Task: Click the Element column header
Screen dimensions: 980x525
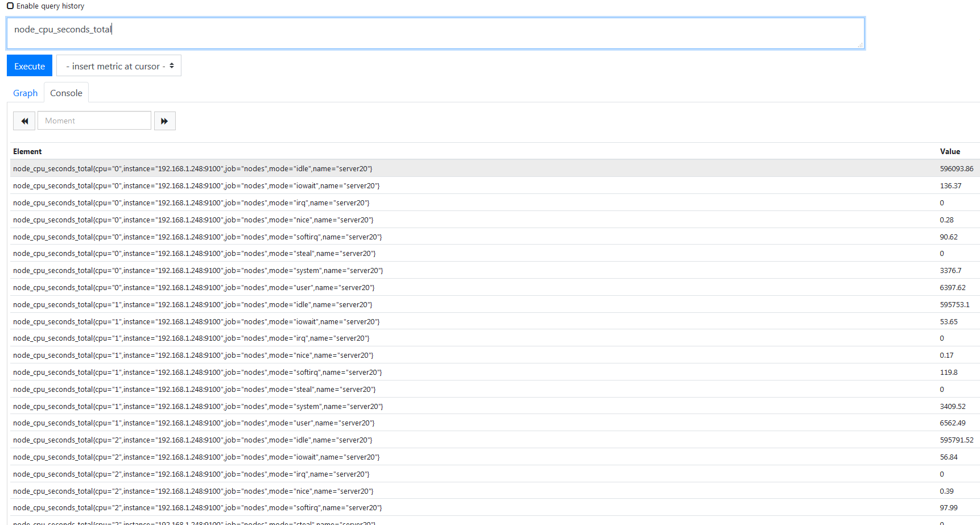Action: 27,152
